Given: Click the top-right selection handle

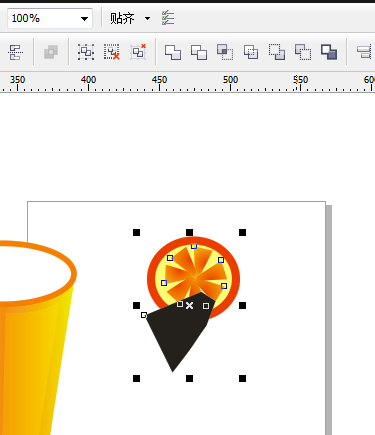Looking at the screenshot, I should coord(242,232).
